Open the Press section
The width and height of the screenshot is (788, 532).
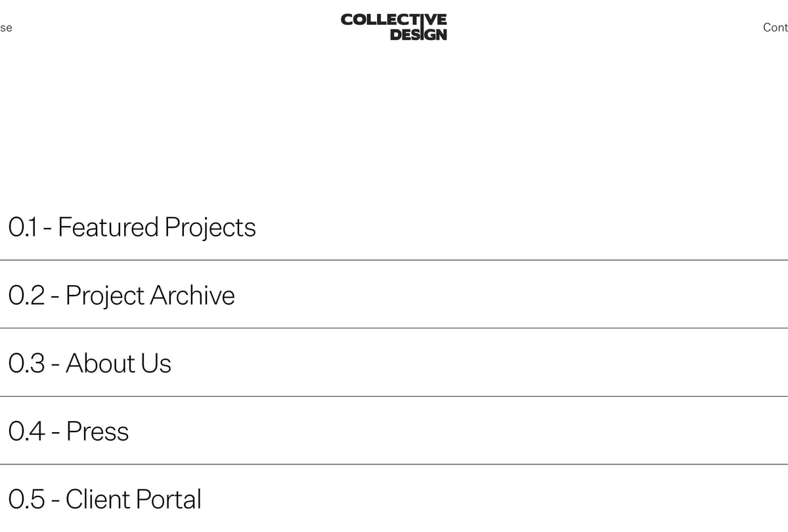click(x=68, y=432)
